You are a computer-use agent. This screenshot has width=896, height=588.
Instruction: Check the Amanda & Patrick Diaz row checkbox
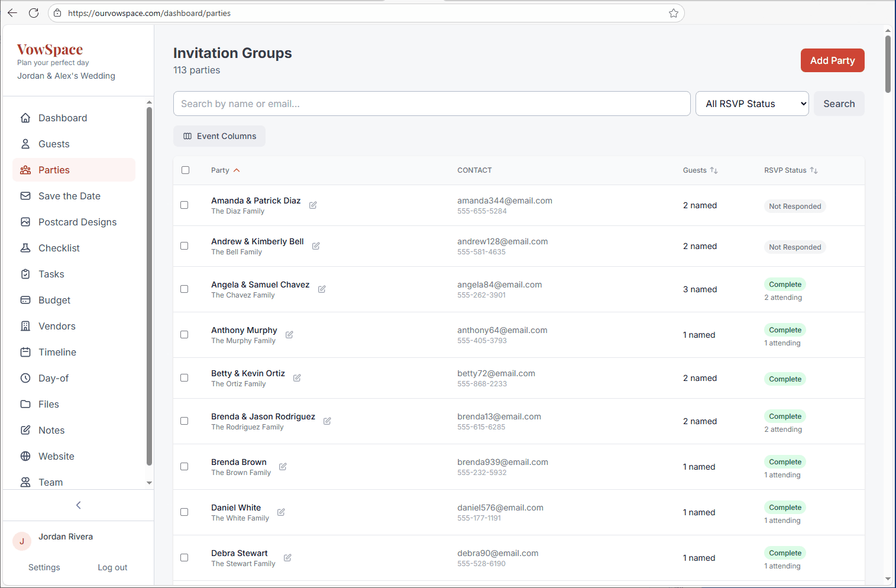(x=184, y=205)
